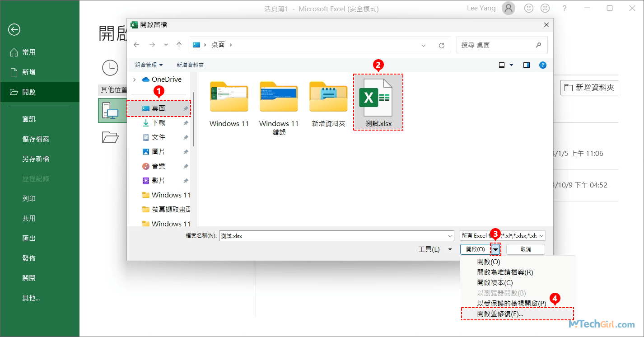Click the back arrow in Excel backstage
Image resolution: width=644 pixels, height=337 pixels.
(x=14, y=30)
